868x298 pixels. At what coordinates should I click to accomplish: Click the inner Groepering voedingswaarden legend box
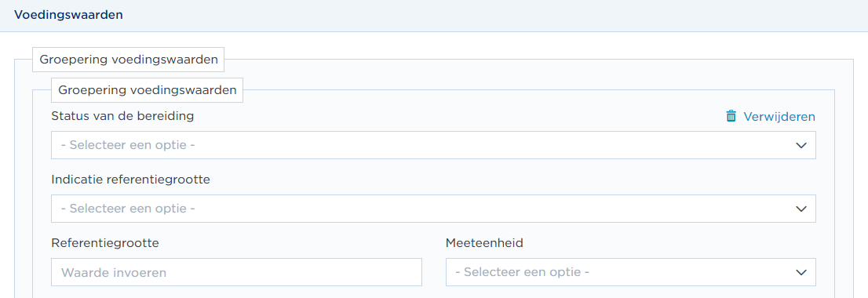click(147, 90)
